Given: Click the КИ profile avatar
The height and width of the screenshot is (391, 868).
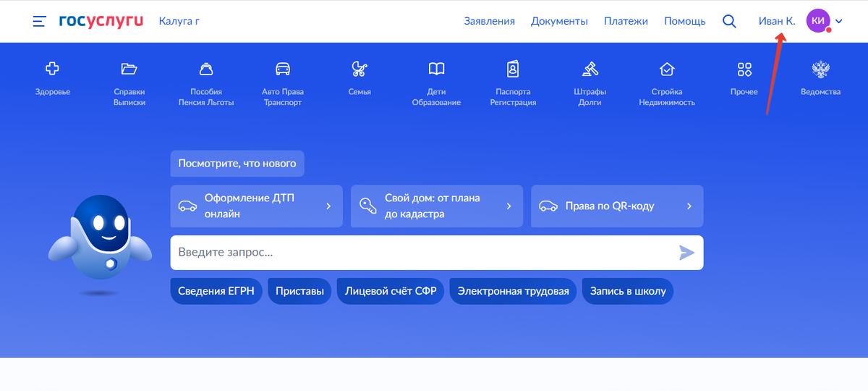Looking at the screenshot, I should click(817, 21).
